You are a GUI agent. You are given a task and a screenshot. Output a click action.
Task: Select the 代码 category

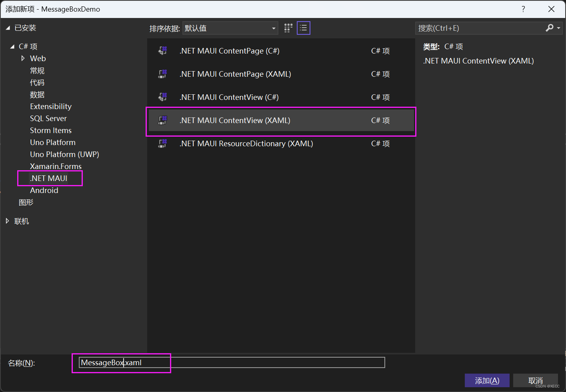click(37, 82)
